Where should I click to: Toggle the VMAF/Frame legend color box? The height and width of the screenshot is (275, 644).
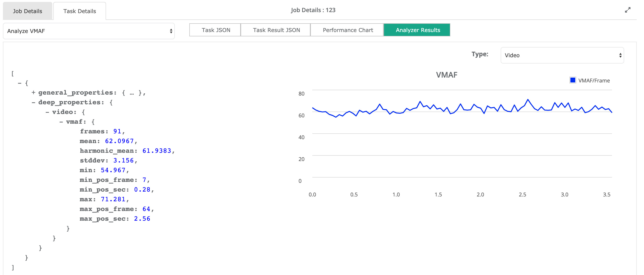[573, 80]
